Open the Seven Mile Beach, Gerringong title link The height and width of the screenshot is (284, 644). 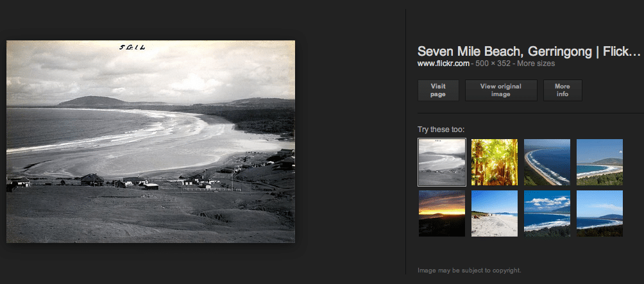tap(529, 51)
